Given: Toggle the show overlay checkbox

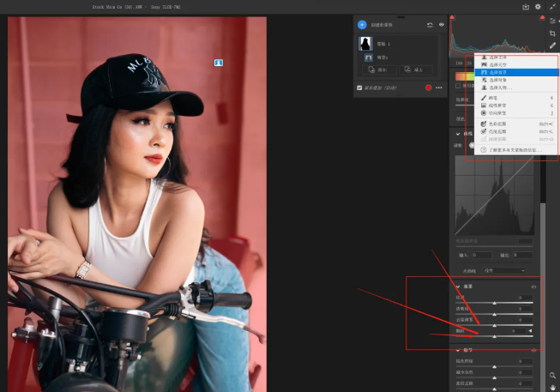Looking at the screenshot, I should pyautogui.click(x=359, y=87).
